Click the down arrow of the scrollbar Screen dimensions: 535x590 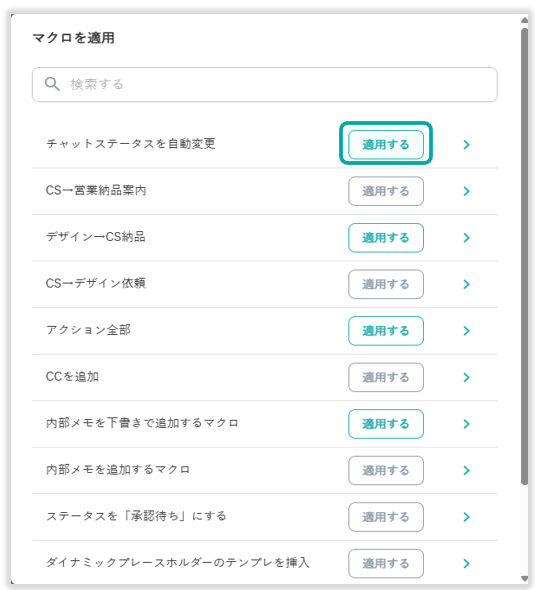524,579
